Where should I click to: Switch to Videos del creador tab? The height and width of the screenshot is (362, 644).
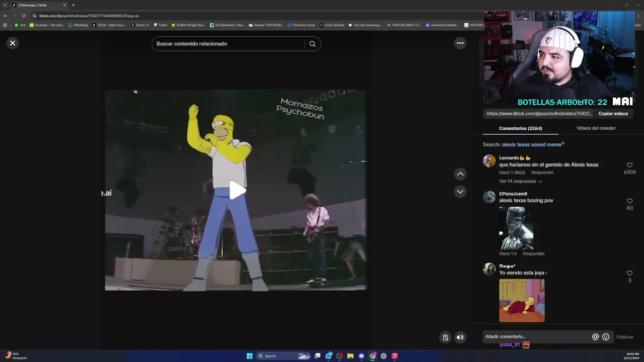pyautogui.click(x=596, y=128)
